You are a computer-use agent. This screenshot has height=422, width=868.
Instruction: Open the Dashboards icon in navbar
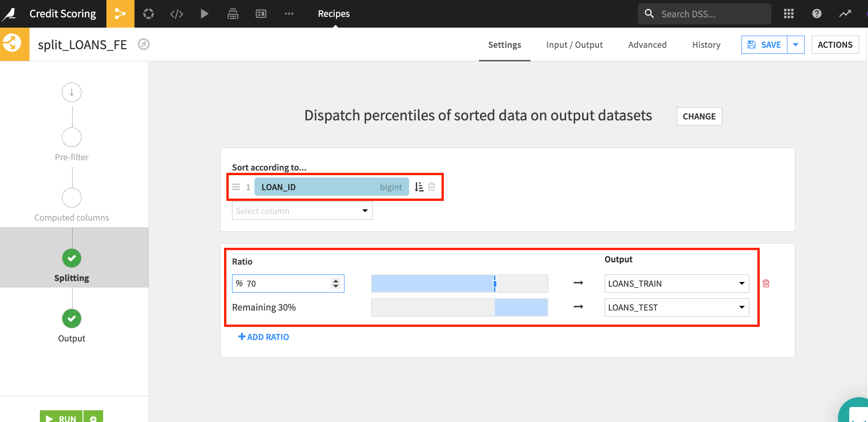click(x=261, y=14)
